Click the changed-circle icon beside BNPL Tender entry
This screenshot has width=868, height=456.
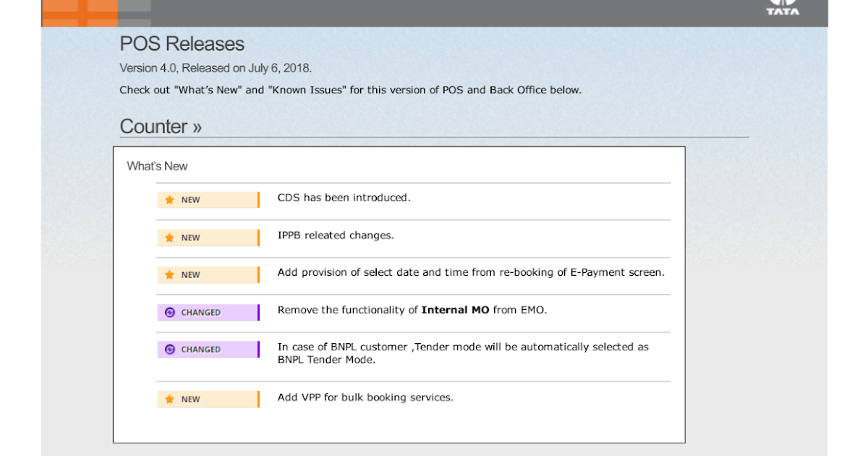click(169, 349)
